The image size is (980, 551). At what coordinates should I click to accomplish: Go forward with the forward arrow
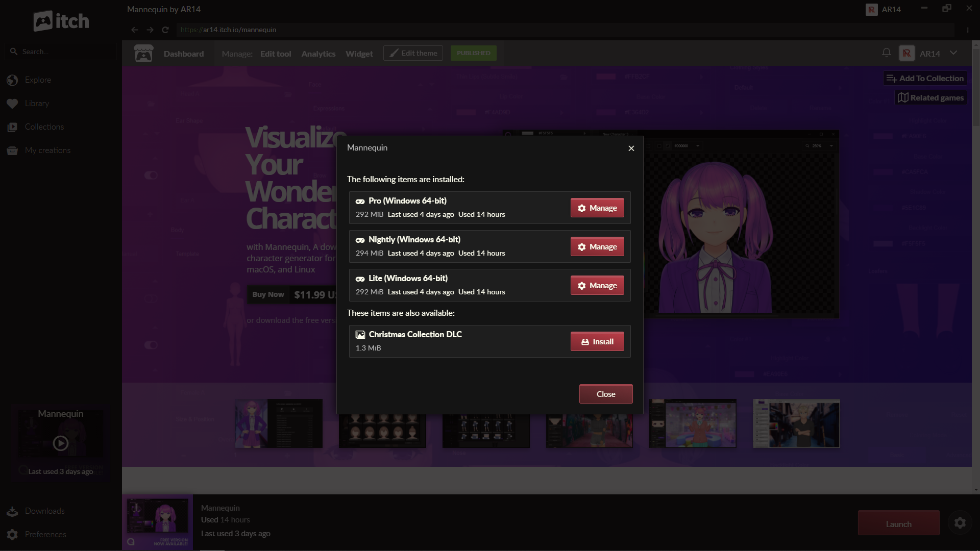150,30
